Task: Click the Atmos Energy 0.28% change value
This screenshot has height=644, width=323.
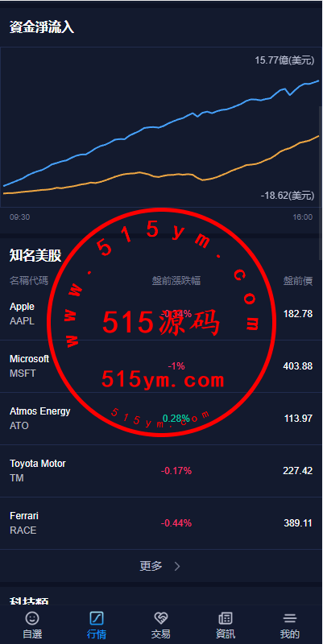Action: [x=176, y=419]
